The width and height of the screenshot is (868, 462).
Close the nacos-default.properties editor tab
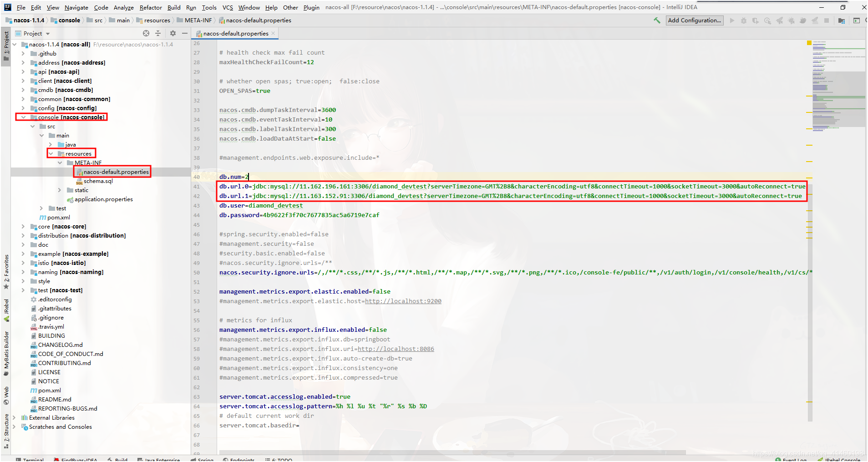[x=273, y=33]
